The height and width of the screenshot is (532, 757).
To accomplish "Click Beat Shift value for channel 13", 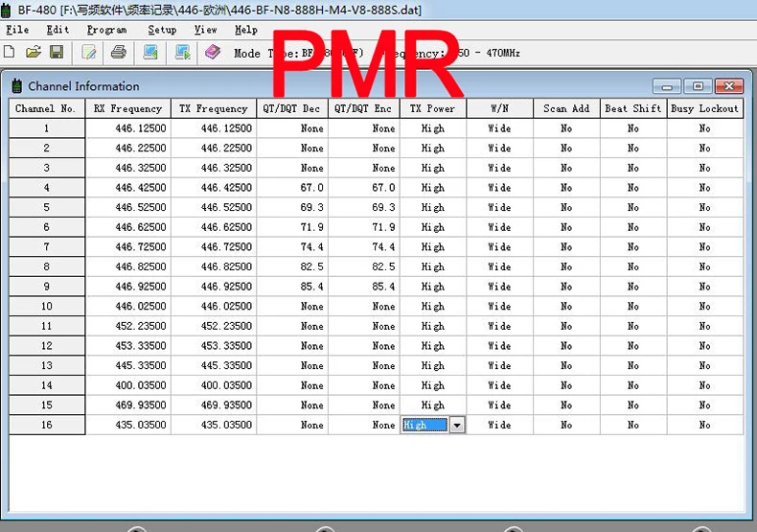I will tap(633, 366).
